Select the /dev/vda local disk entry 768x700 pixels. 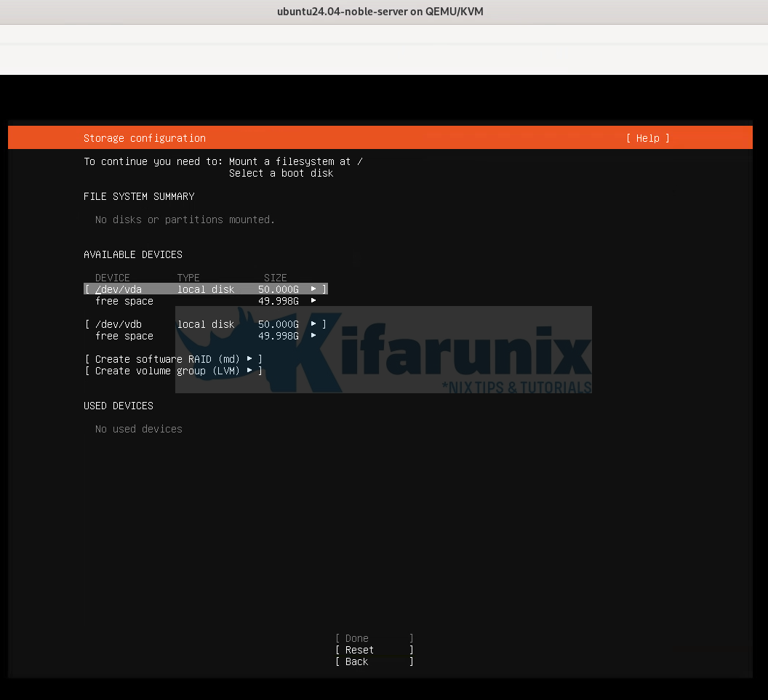coord(206,289)
